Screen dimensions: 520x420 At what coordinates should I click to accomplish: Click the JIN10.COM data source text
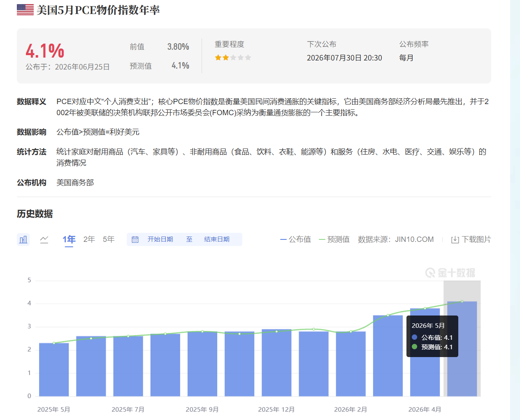pos(414,239)
